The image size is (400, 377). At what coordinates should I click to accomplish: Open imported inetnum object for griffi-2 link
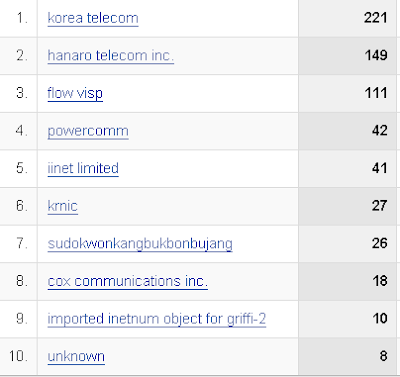[157, 319]
